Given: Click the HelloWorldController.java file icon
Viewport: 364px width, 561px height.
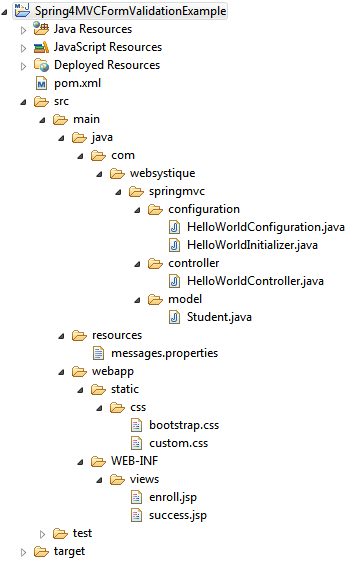Looking at the screenshot, I should [174, 281].
